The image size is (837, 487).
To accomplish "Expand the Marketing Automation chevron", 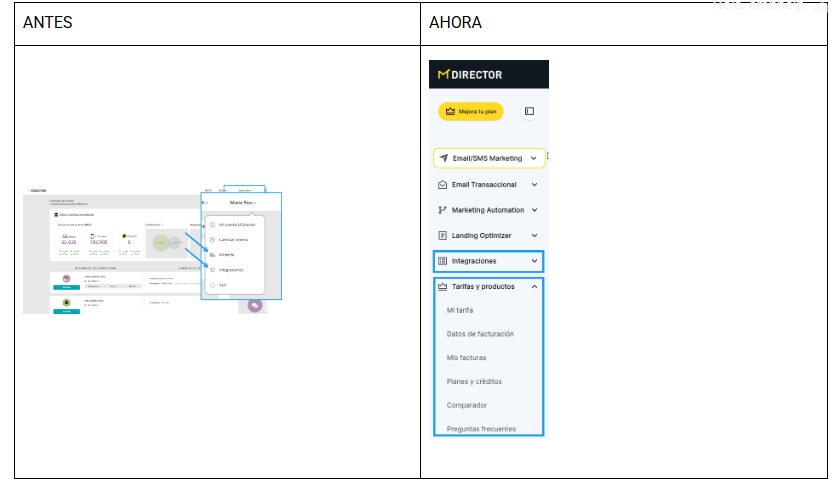I will pyautogui.click(x=534, y=210).
